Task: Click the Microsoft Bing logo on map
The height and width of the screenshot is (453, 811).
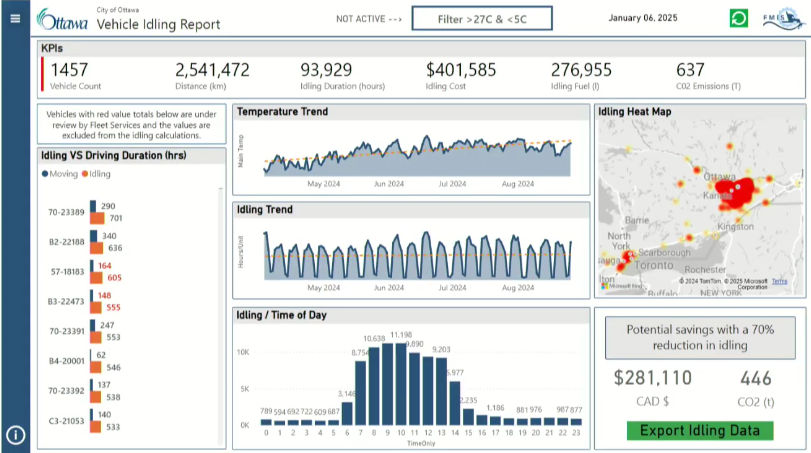Action: tap(623, 286)
